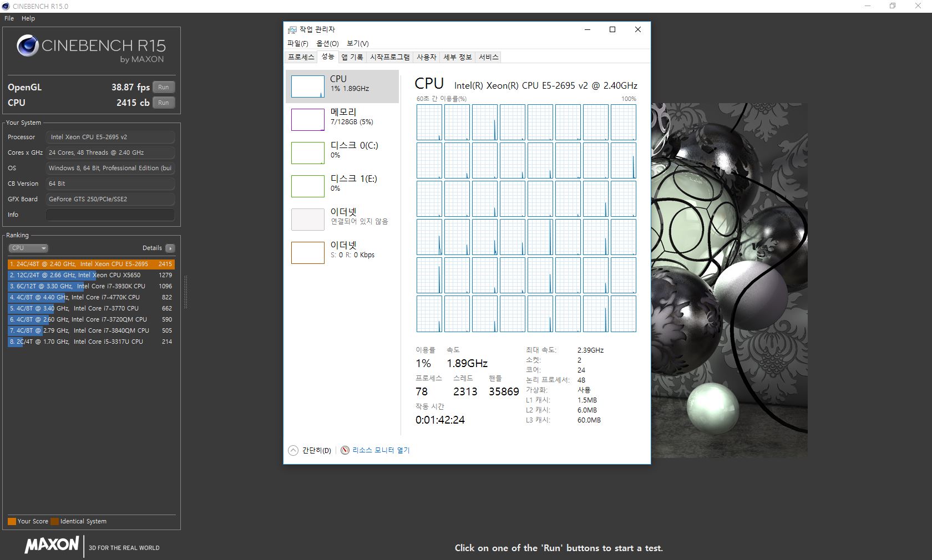Click the GFX Board field GeForce GTS 250
This screenshot has height=560, width=932.
[110, 199]
